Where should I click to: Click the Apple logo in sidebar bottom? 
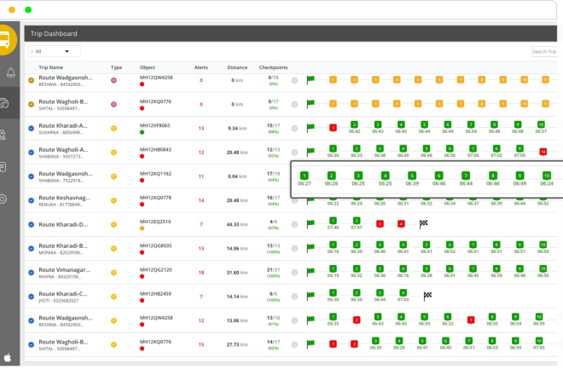(8, 357)
